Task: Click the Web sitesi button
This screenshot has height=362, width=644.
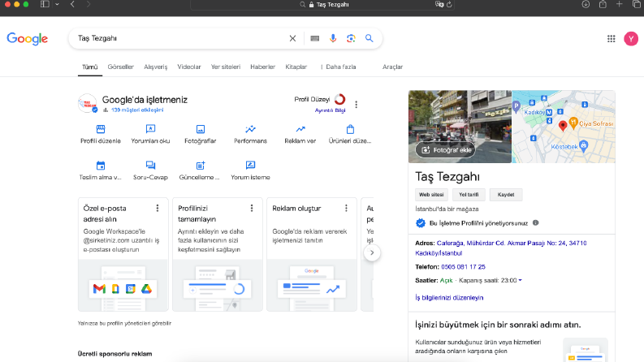Action: pos(431,195)
